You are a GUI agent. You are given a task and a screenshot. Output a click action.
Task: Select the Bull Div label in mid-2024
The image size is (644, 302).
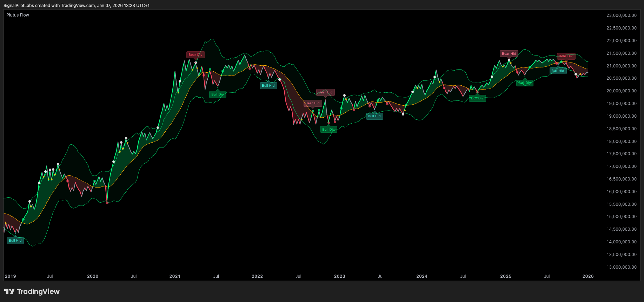(477, 98)
